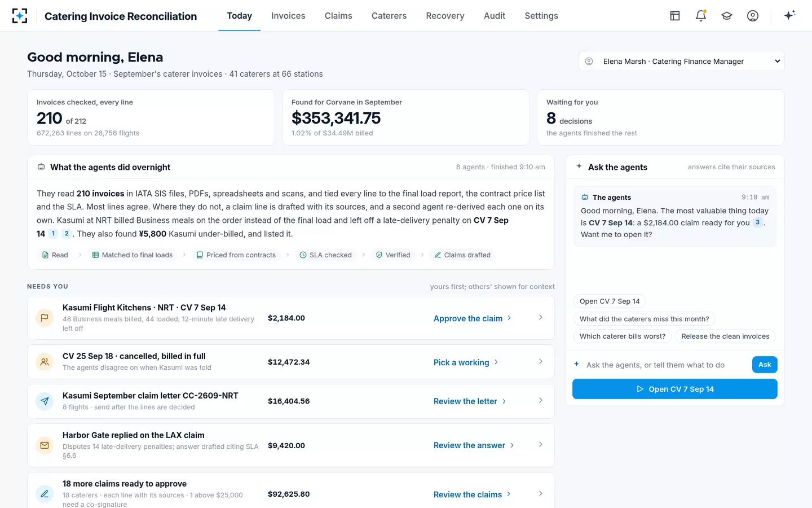Image resolution: width=812 pixels, height=508 pixels.
Task: Open the layout panel icon in header
Action: [675, 16]
